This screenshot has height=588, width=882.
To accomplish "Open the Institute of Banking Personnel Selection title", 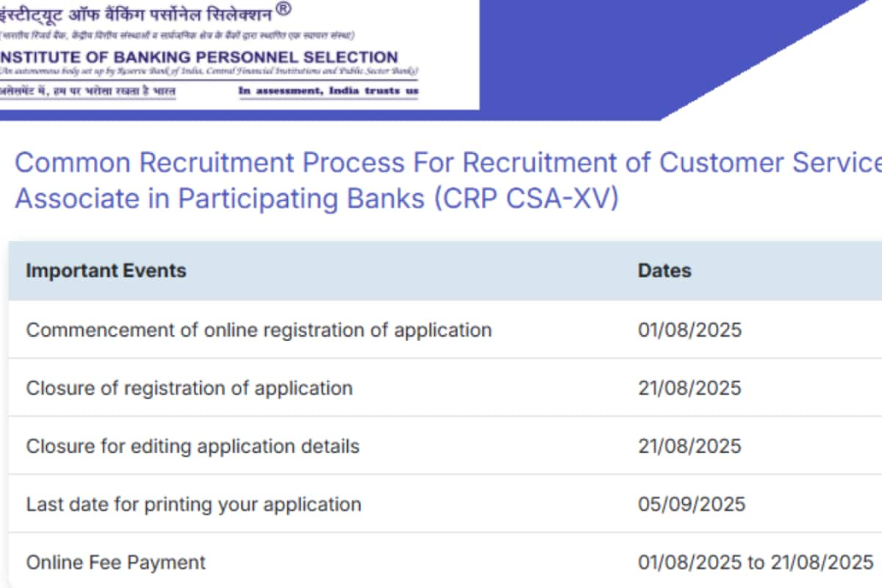I will point(198,57).
